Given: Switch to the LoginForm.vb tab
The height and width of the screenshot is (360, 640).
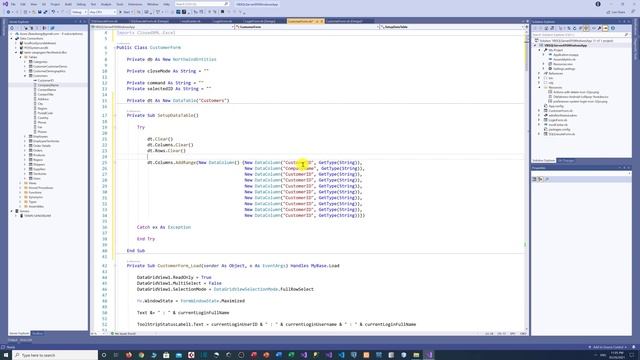Looking at the screenshot, I should pyautogui.click(x=222, y=21).
